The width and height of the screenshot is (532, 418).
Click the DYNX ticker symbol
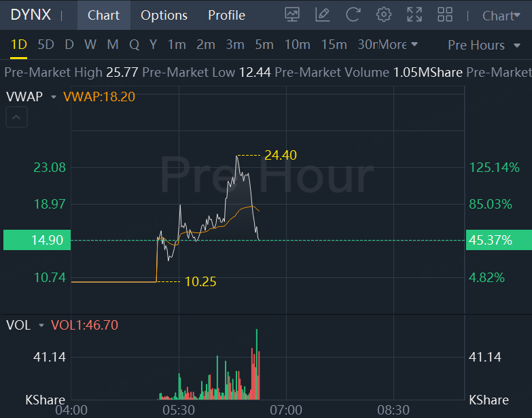31,14
